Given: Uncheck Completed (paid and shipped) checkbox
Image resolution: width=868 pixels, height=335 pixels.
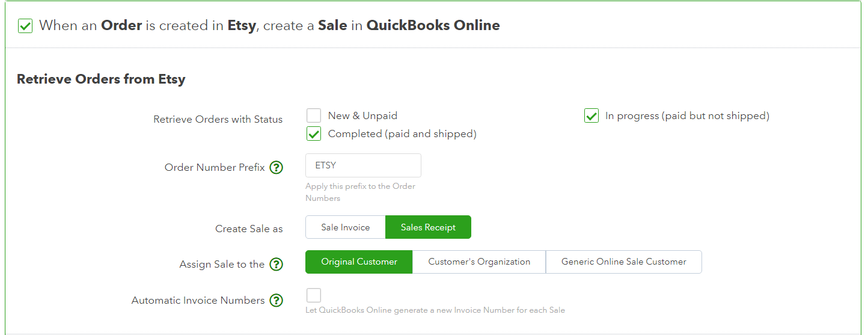Looking at the screenshot, I should [314, 134].
